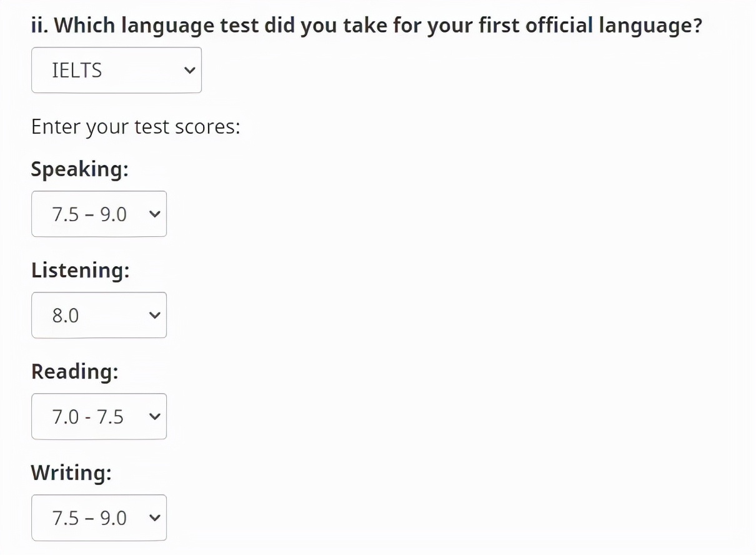
Task: Click the Listening dropdown's chevron arrow
Action: (155, 315)
